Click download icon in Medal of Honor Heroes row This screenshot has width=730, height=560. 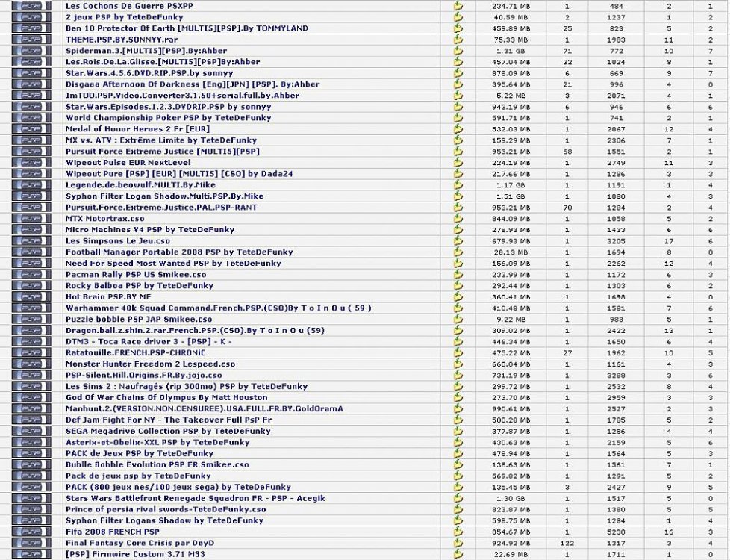(x=458, y=129)
